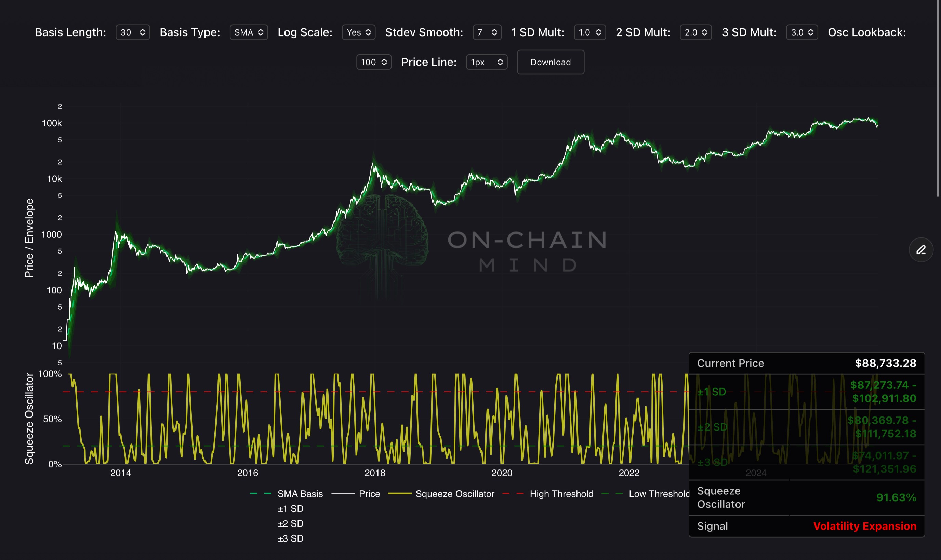Image resolution: width=941 pixels, height=560 pixels.
Task: Open the Basis Length dropdown
Action: pos(133,32)
